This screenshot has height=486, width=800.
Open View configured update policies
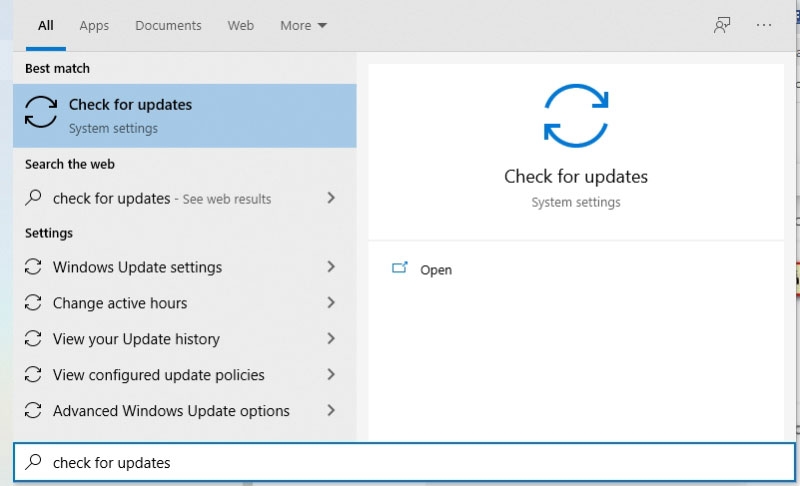[185, 375]
